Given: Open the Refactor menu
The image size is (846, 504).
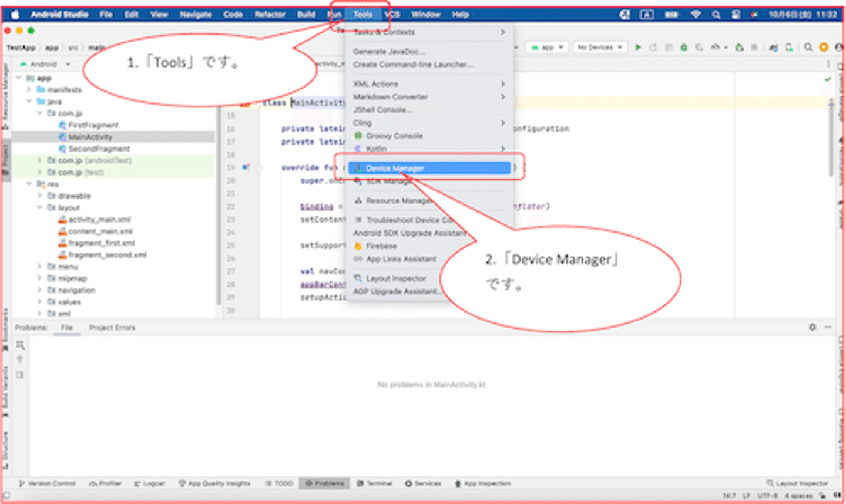Looking at the screenshot, I should pyautogui.click(x=270, y=14).
